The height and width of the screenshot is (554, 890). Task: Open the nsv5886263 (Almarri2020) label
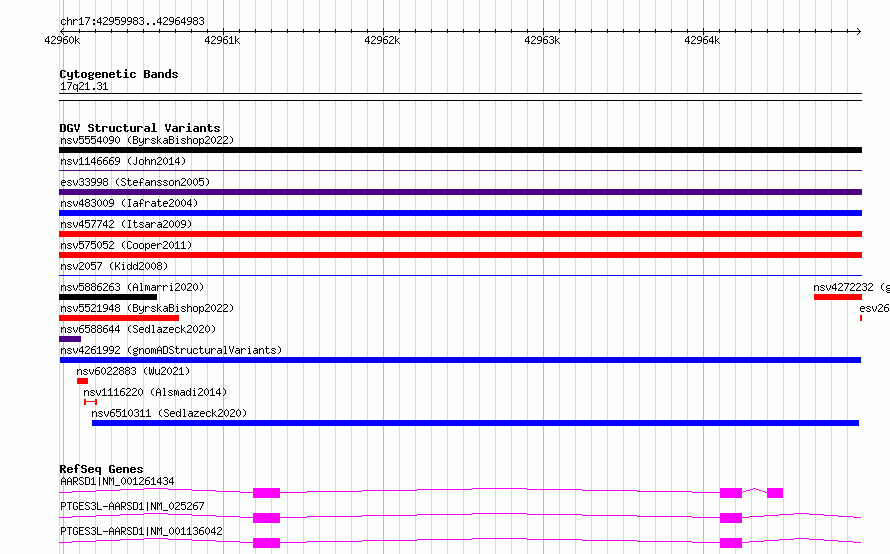pos(132,287)
